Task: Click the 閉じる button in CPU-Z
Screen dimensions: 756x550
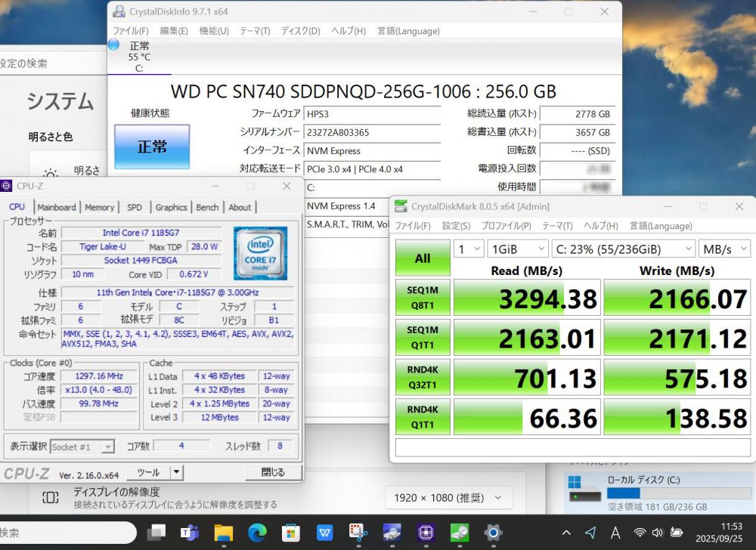Action: click(273, 472)
